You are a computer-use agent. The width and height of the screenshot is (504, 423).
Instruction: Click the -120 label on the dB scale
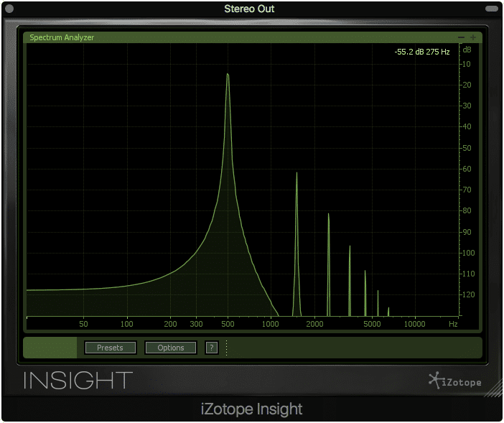pos(467,294)
